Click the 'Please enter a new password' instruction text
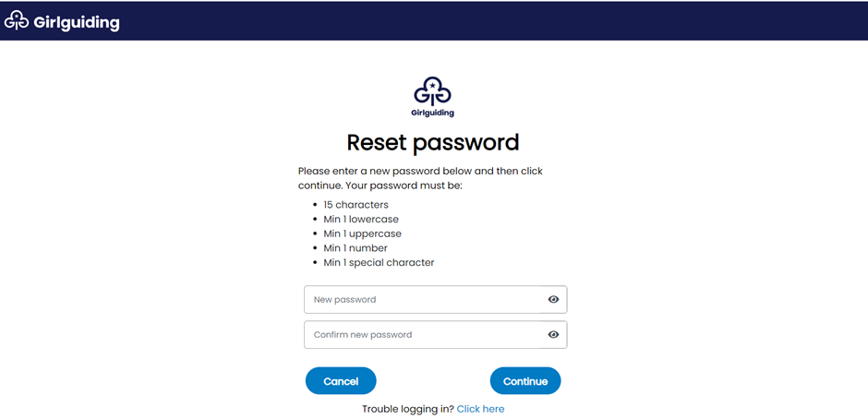Viewport: 868px width, 419px height. [x=420, y=178]
